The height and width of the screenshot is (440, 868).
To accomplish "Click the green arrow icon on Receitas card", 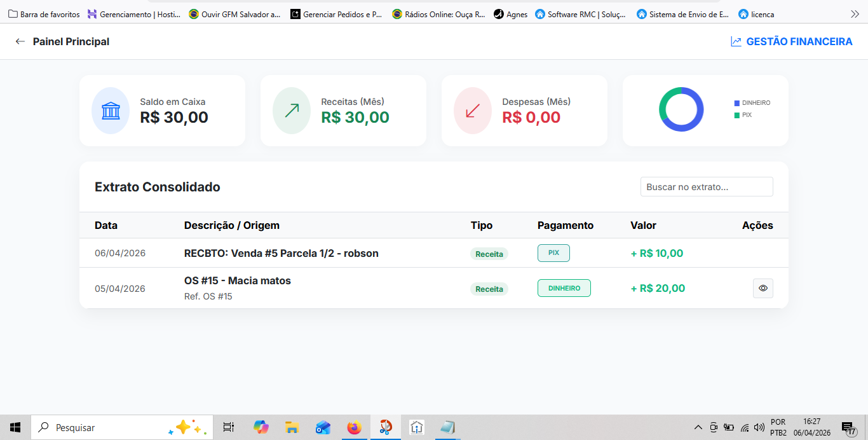I will 291,110.
